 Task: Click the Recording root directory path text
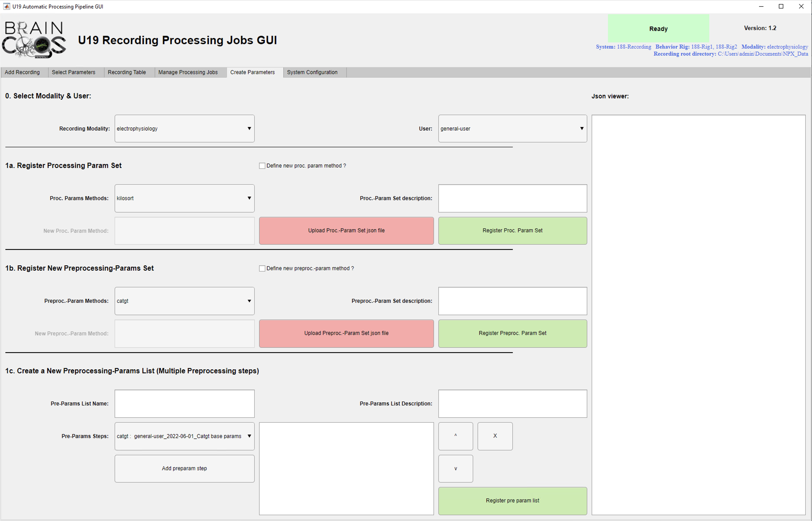pyautogui.click(x=763, y=54)
